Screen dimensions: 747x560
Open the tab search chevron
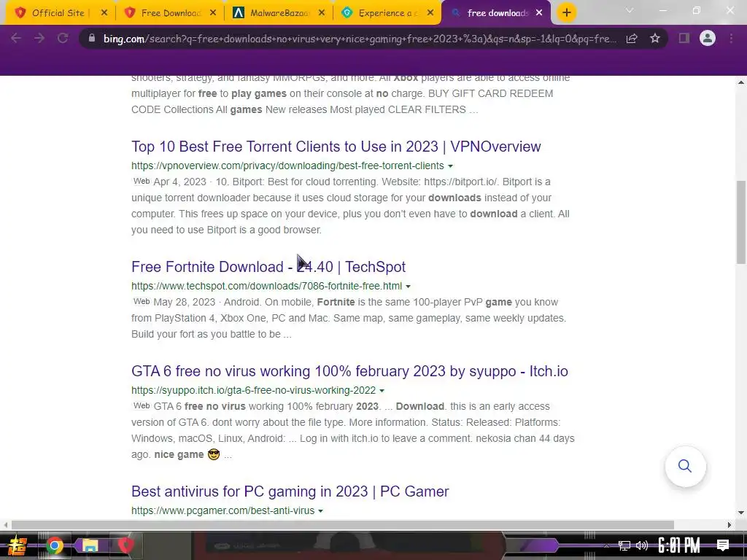(x=630, y=10)
